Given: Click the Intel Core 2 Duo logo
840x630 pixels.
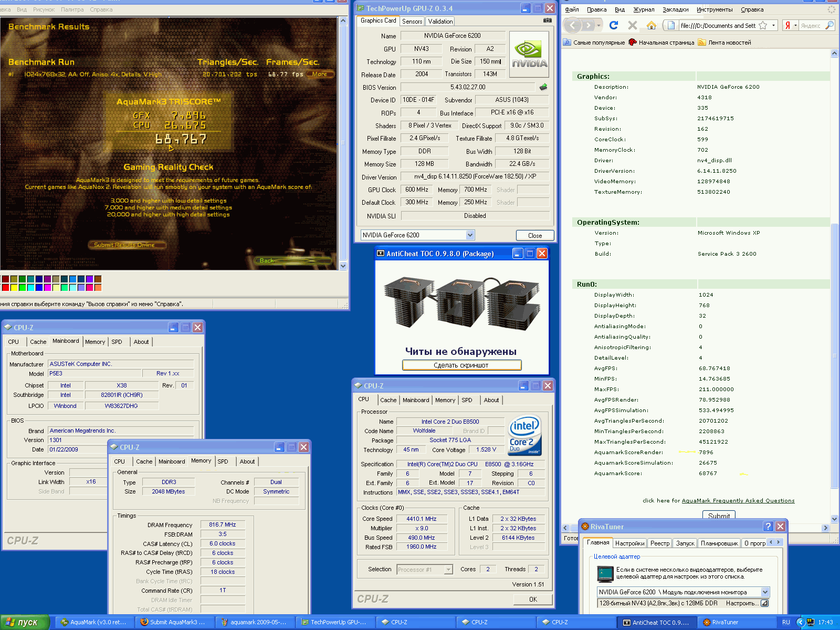Looking at the screenshot, I should tap(524, 435).
